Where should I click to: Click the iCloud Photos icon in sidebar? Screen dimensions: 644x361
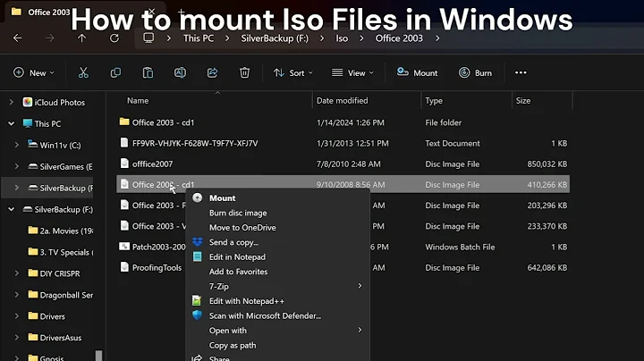click(x=28, y=102)
